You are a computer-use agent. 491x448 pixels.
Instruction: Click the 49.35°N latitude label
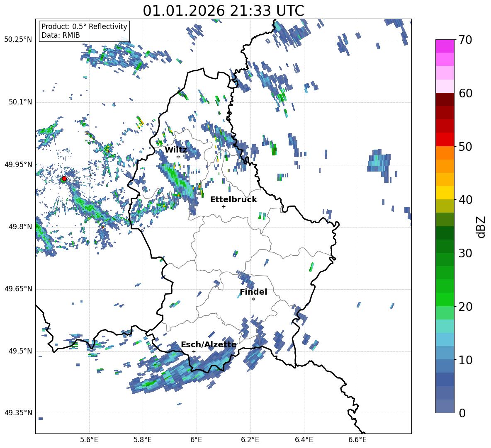click(18, 413)
